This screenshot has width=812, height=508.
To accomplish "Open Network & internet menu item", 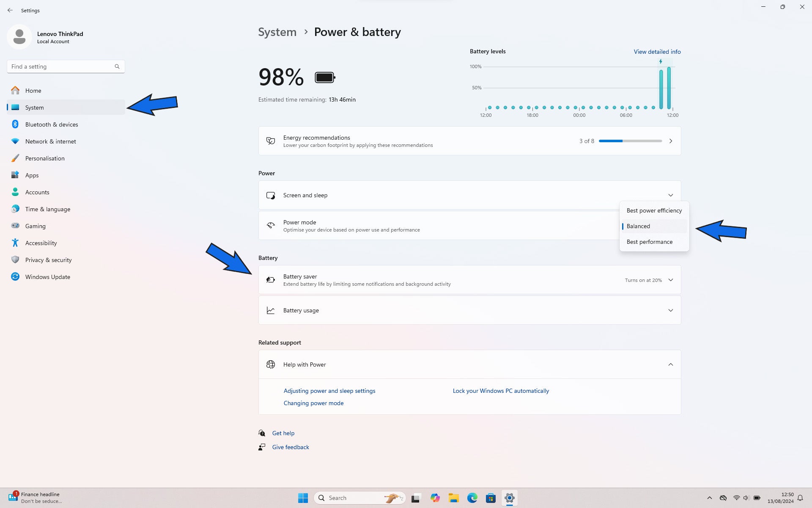I will pyautogui.click(x=50, y=141).
